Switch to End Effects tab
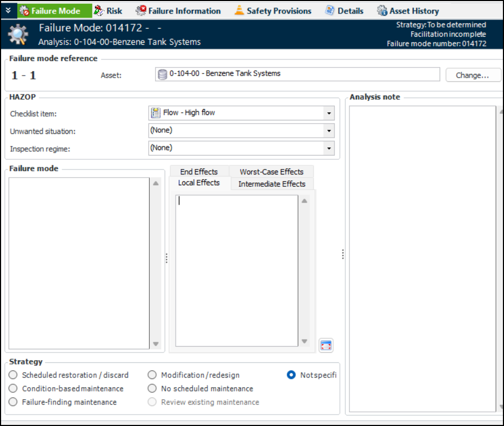504x426 pixels. [199, 172]
